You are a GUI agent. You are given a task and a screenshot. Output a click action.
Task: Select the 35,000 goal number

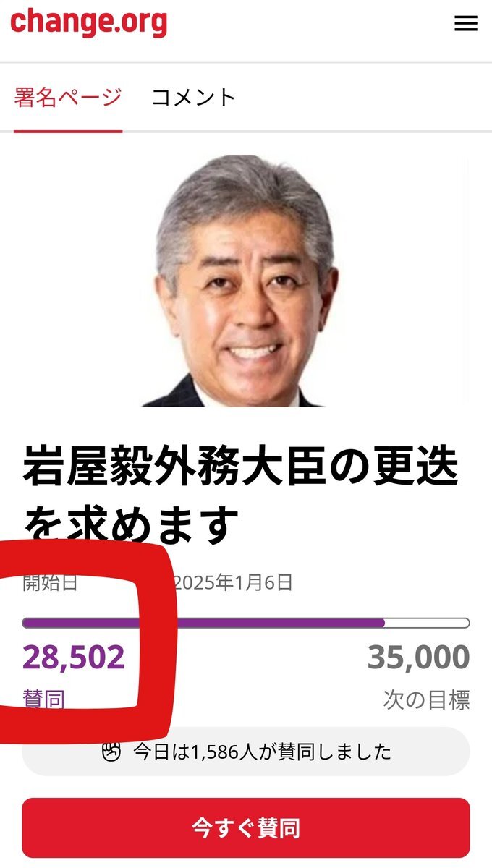[418, 658]
